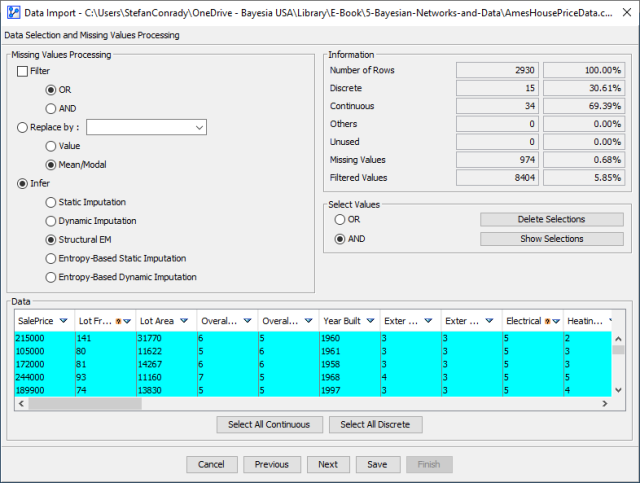
Task: Click the Lot Area column header
Action: [166, 321]
